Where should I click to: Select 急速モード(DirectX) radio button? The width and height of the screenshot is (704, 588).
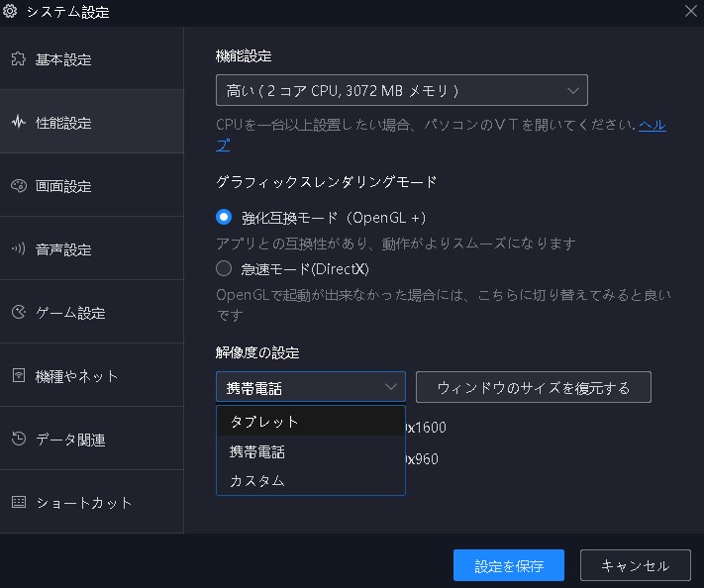pyautogui.click(x=224, y=269)
